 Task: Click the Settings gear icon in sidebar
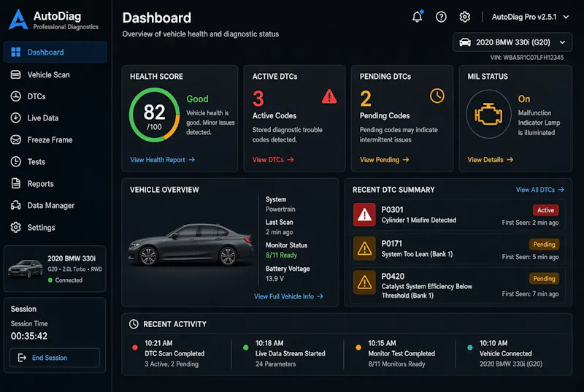tap(15, 228)
